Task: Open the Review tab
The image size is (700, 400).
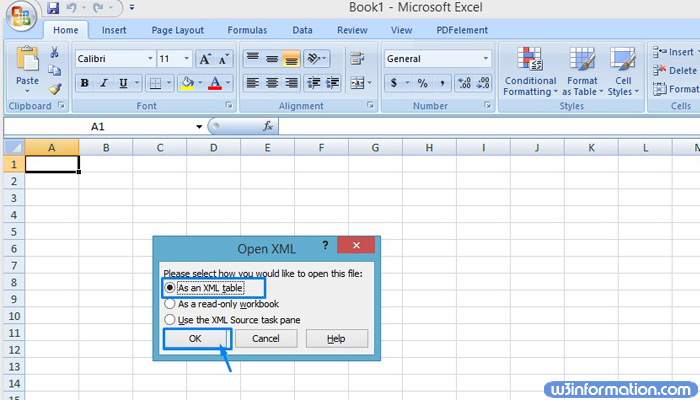Action: [352, 30]
